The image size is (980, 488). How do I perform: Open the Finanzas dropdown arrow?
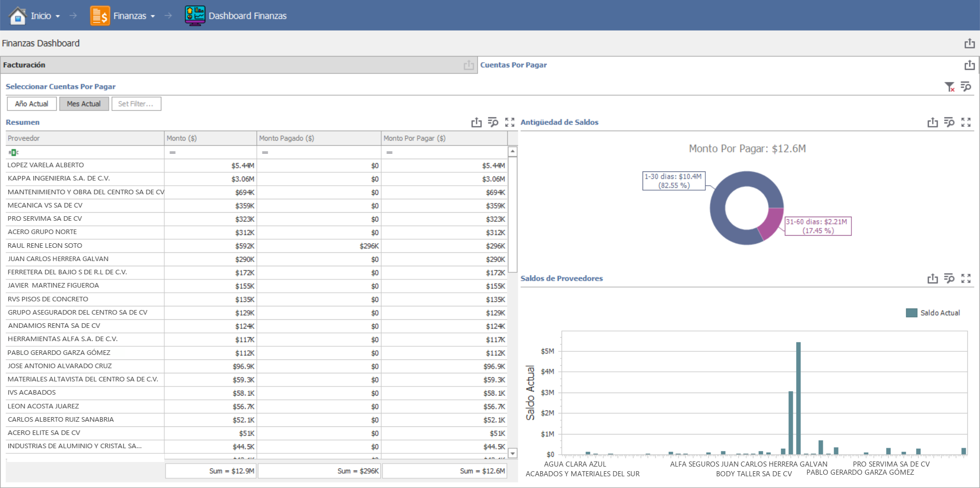(x=153, y=16)
